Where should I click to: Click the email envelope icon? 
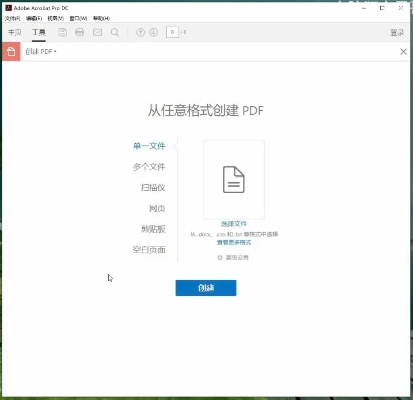click(97, 32)
